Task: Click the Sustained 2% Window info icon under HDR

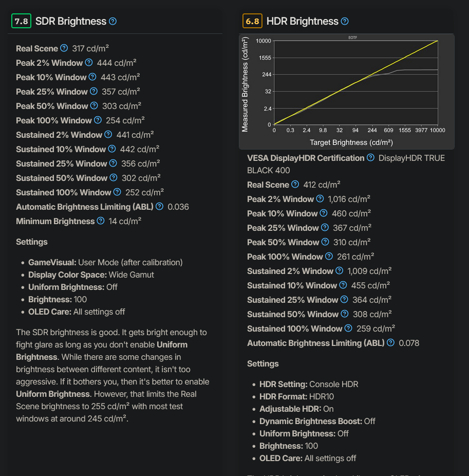Action: (339, 271)
